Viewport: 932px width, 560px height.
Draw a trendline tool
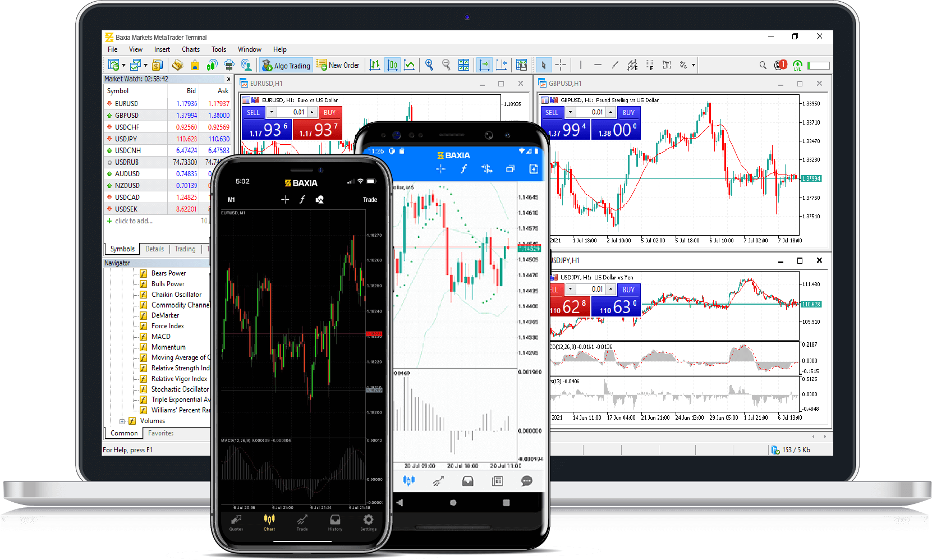pos(615,65)
